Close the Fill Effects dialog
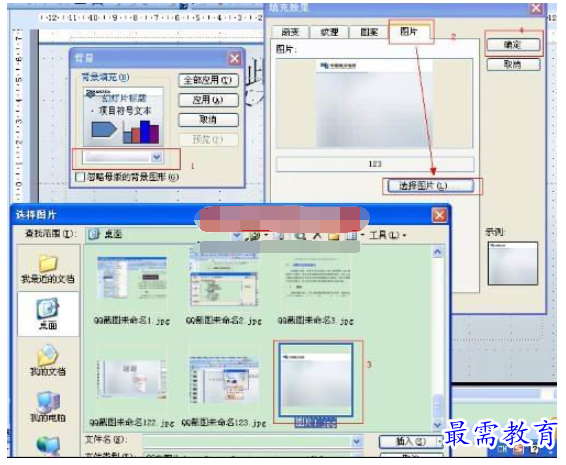566x465 pixels. [x=536, y=8]
